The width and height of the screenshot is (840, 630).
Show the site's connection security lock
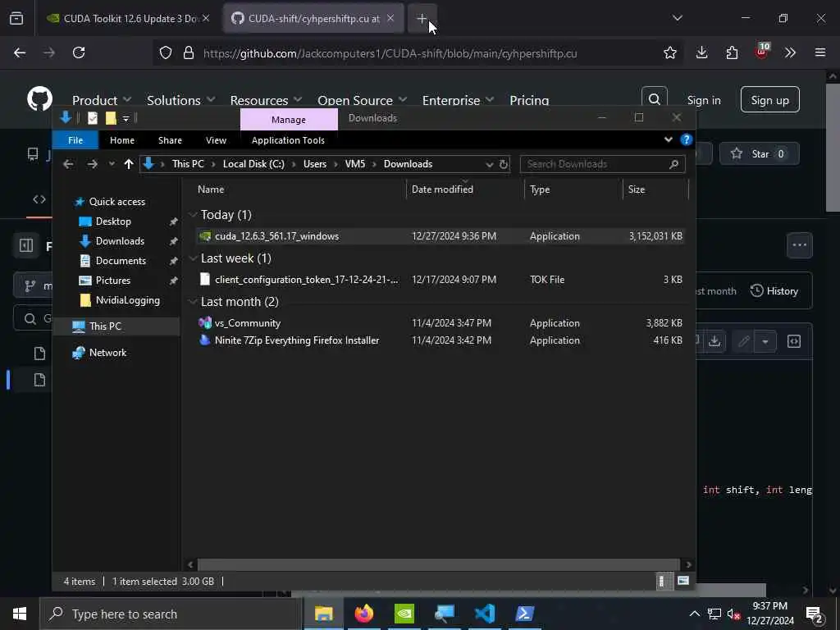[x=188, y=52]
